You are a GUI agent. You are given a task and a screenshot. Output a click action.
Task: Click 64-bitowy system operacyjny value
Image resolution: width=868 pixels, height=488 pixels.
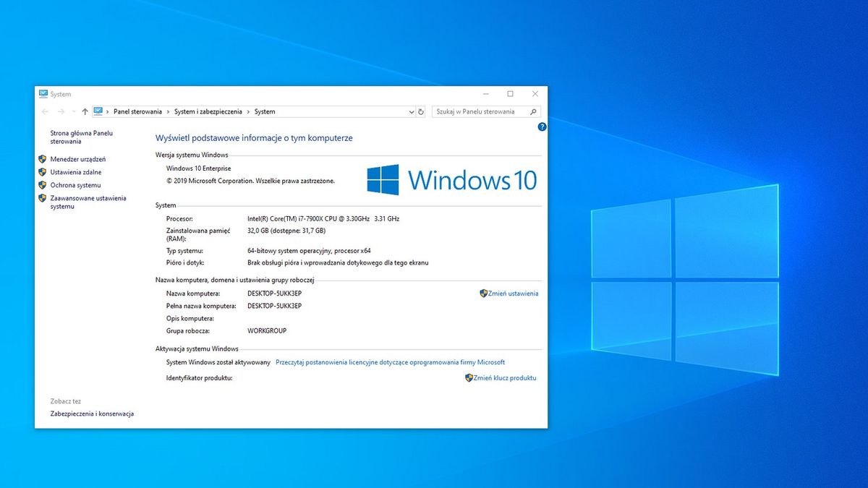tap(309, 250)
